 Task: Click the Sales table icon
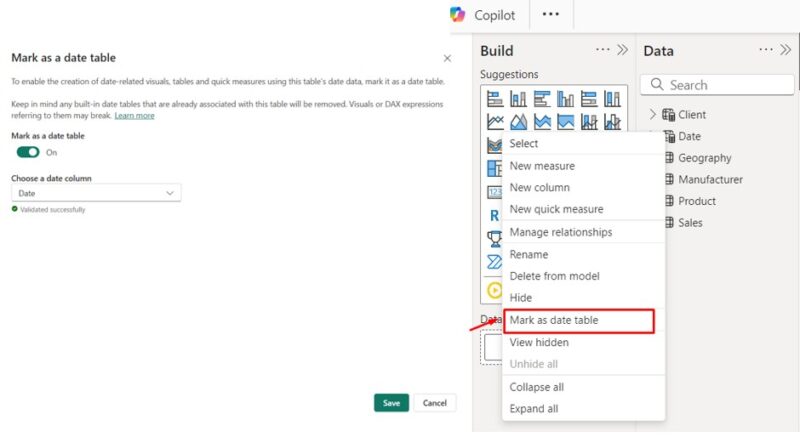point(668,223)
